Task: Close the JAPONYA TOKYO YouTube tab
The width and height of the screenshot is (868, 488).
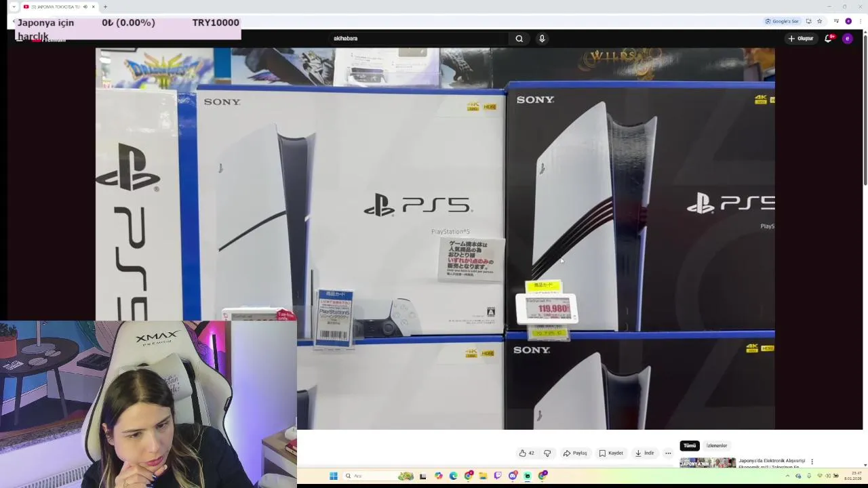Action: (94, 7)
